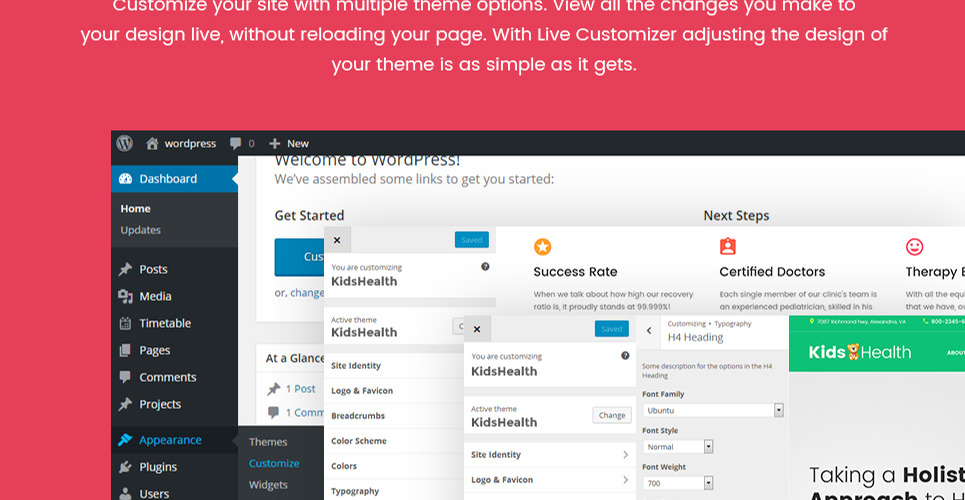Click the WordPress logo in admin bar
This screenshot has width=965, height=500.
[125, 143]
